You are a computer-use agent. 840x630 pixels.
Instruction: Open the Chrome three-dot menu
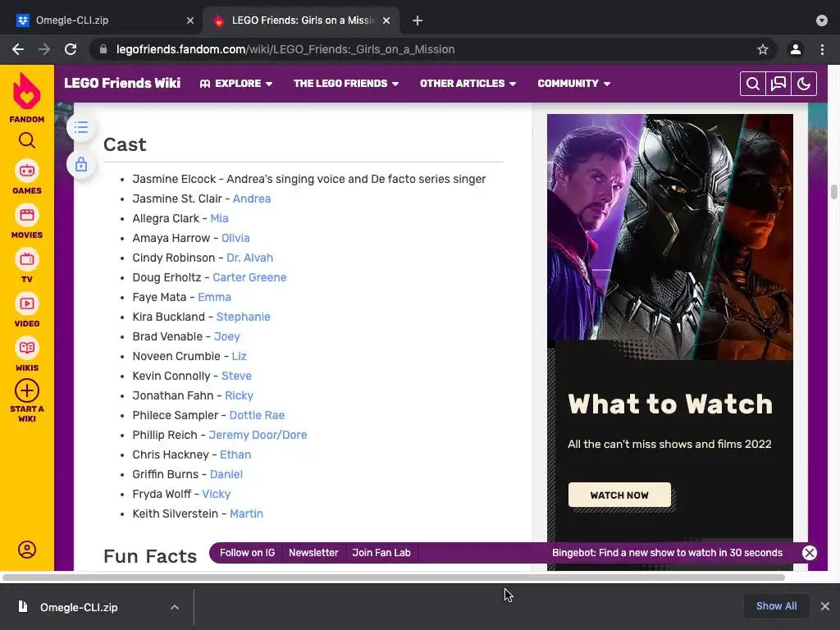pyautogui.click(x=822, y=49)
